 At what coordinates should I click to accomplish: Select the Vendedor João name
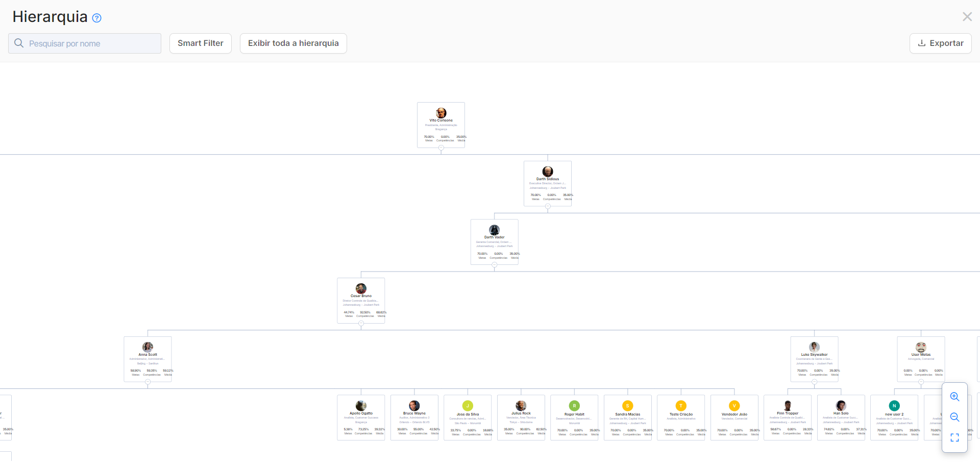pos(734,414)
